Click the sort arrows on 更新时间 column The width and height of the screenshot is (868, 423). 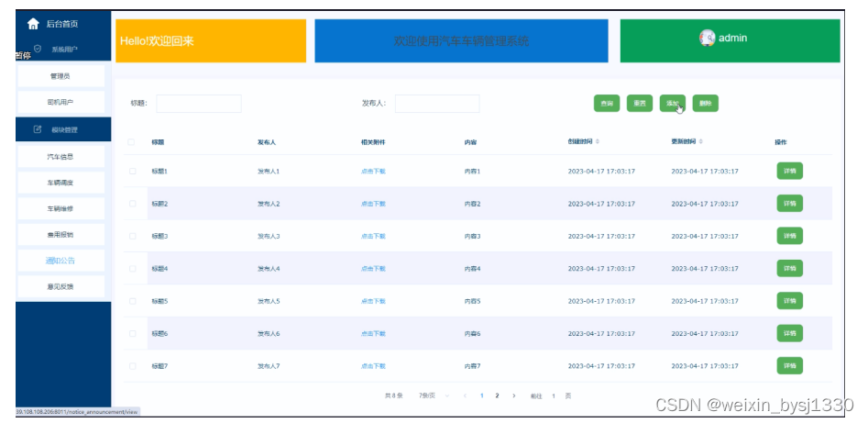coord(701,142)
